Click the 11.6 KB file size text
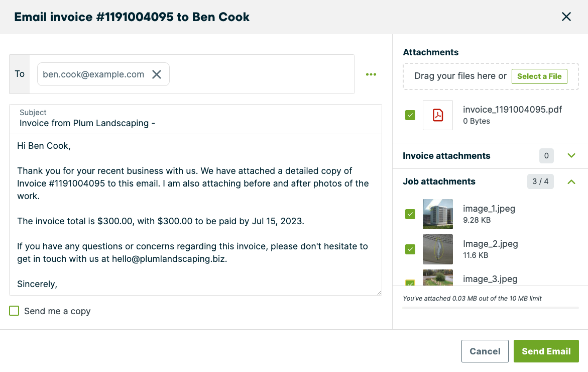 [476, 255]
